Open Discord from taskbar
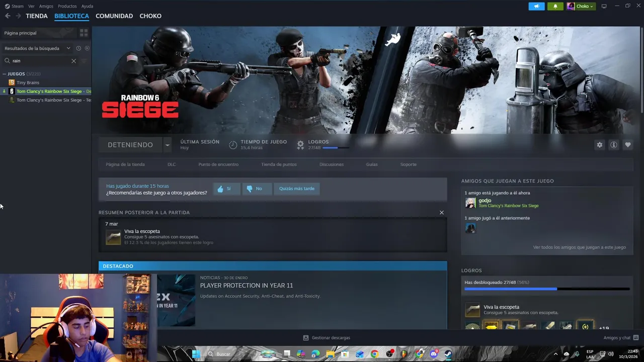Viewport: 644px width, 362px height. tap(434, 354)
